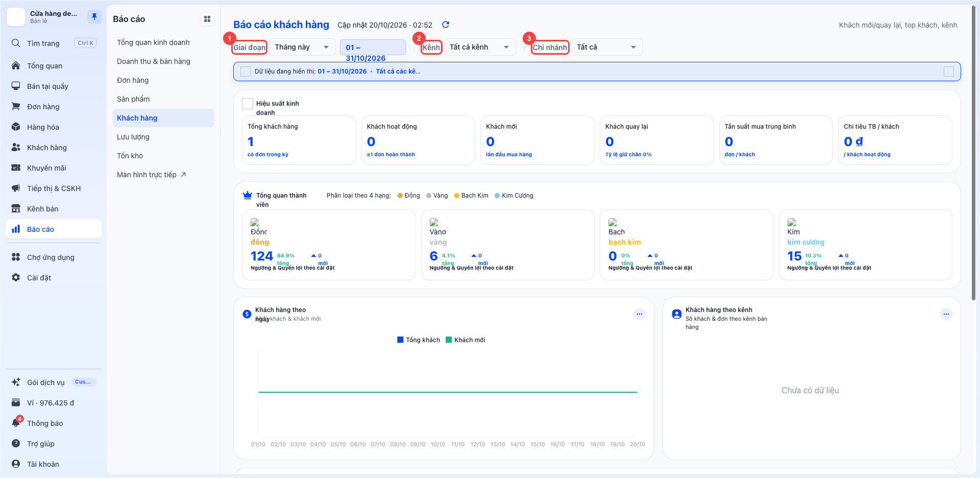Select Tổng quan kinh doanh report
Image resolution: width=980 pixels, height=478 pixels.
tap(163, 42)
